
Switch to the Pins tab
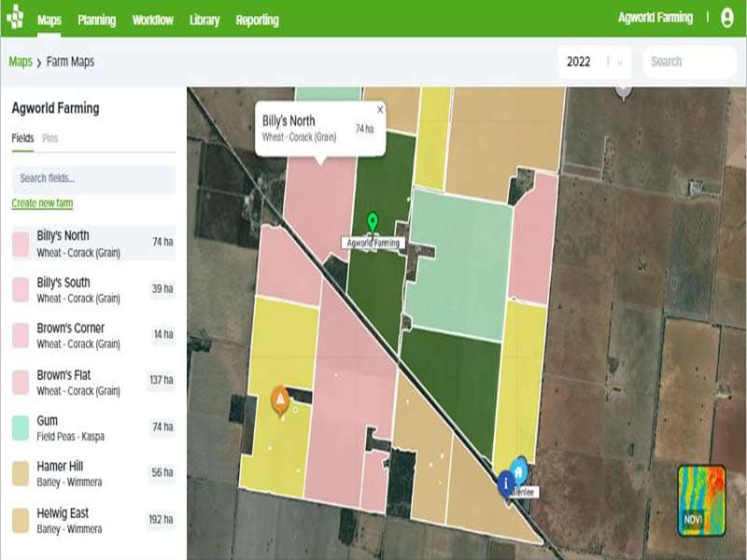coord(49,138)
